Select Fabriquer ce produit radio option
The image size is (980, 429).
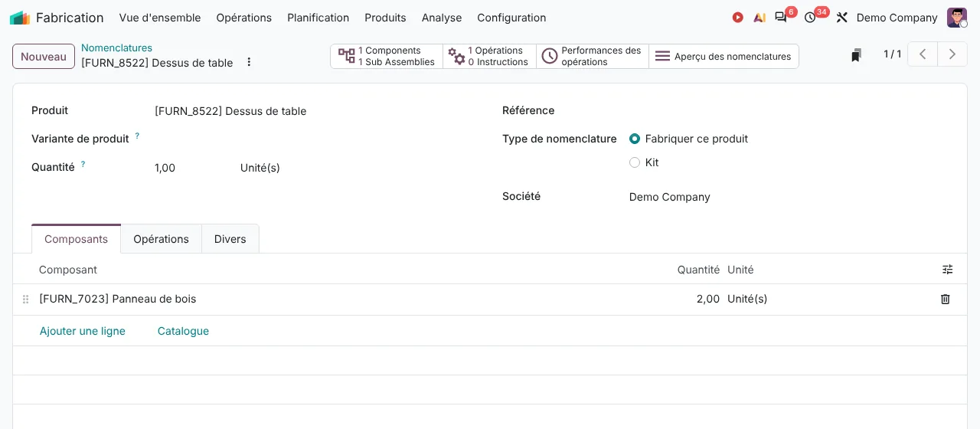pos(635,139)
